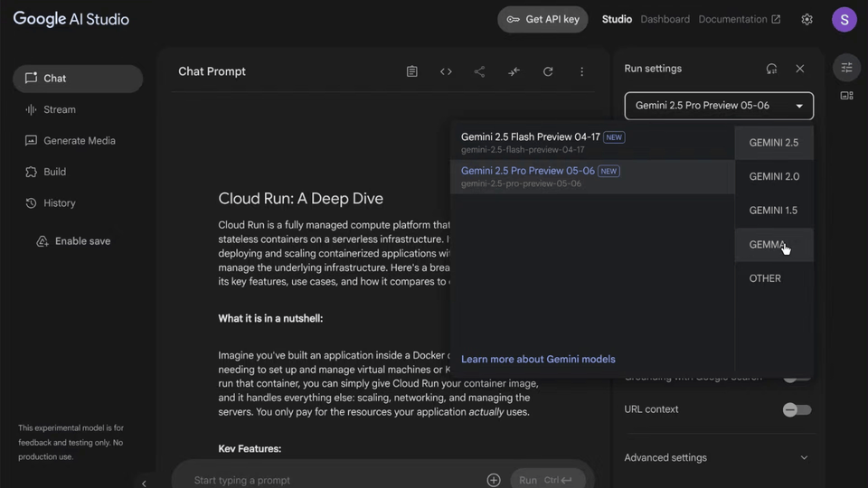This screenshot has width=868, height=488.
Task: Click the share prompt icon
Action: point(479,71)
